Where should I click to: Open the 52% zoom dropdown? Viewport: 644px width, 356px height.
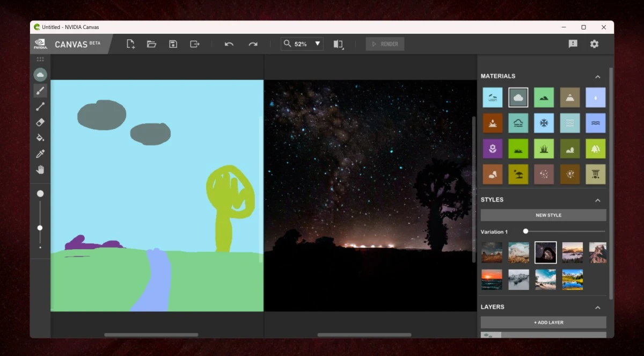point(317,44)
